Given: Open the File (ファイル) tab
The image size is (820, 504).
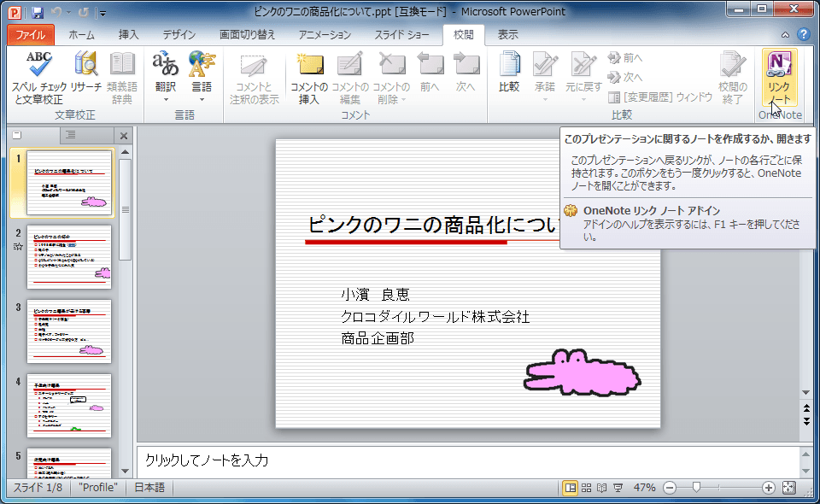Looking at the screenshot, I should [31, 35].
